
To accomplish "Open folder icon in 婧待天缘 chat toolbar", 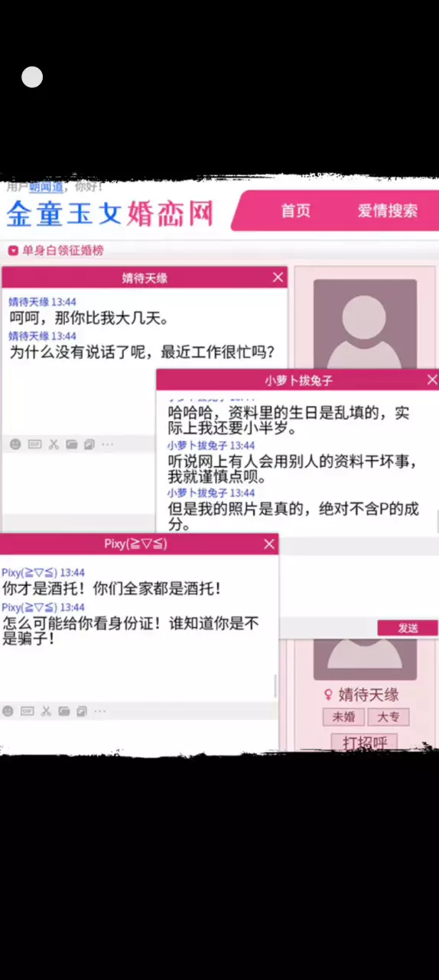I will point(72,444).
